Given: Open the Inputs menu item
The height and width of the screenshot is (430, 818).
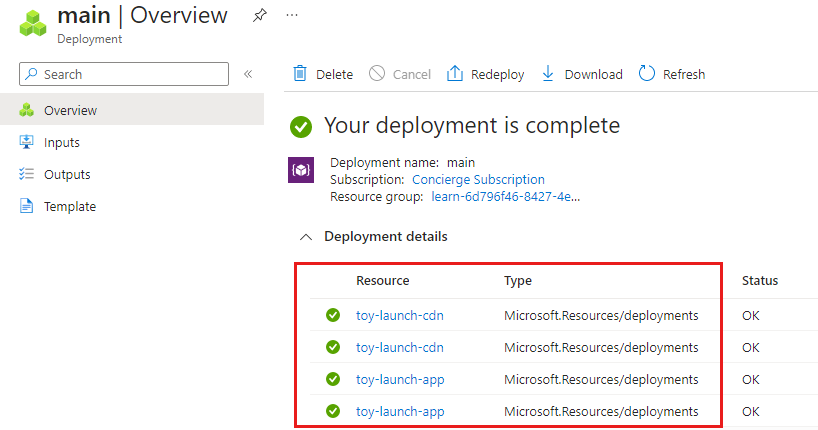Looking at the screenshot, I should pos(62,142).
